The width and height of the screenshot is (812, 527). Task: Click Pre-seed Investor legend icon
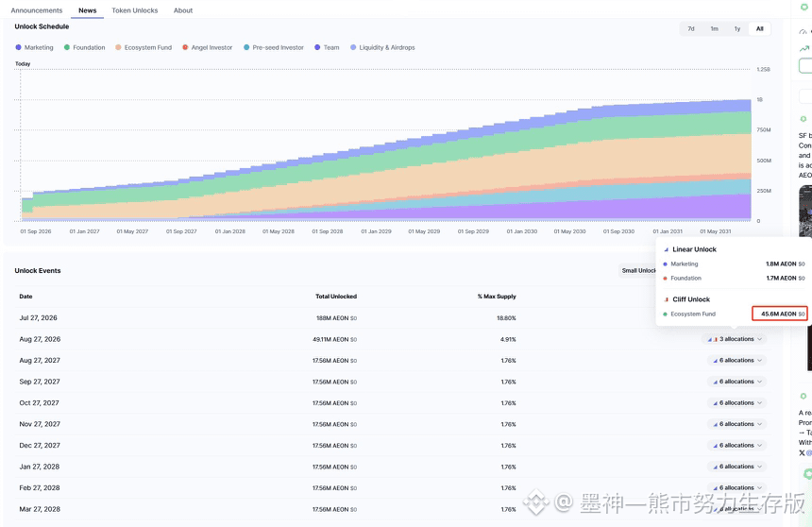[246, 47]
